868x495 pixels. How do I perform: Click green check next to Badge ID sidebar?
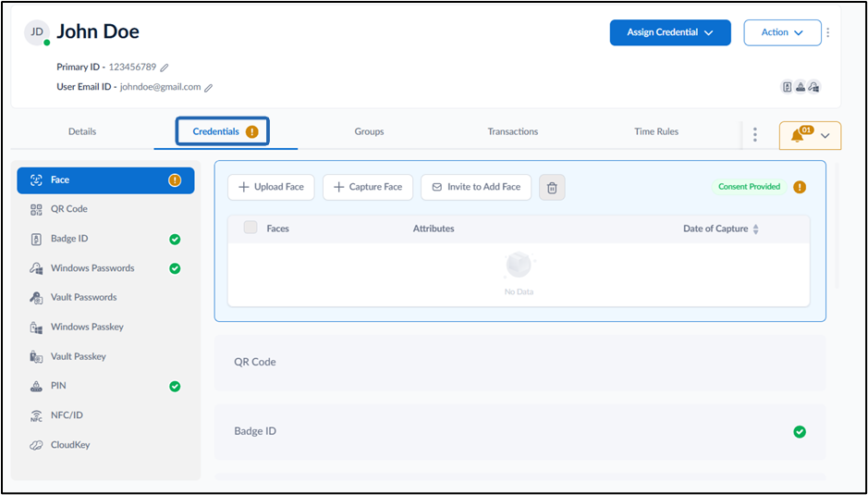pyautogui.click(x=175, y=240)
